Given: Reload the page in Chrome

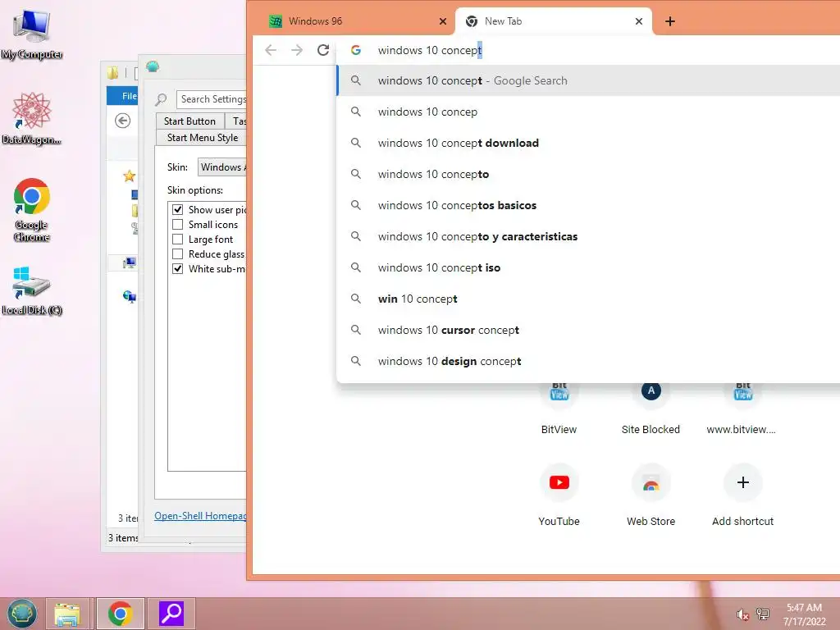Looking at the screenshot, I should [x=323, y=50].
